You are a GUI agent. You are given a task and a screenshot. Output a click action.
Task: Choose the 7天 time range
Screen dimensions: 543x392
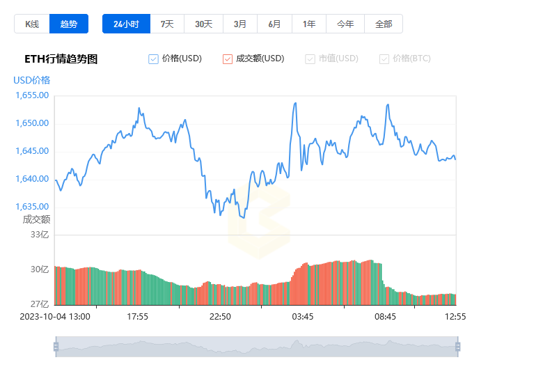(167, 24)
